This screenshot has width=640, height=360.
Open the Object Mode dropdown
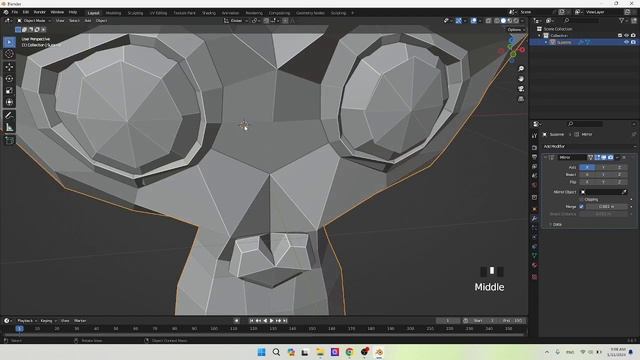34,21
